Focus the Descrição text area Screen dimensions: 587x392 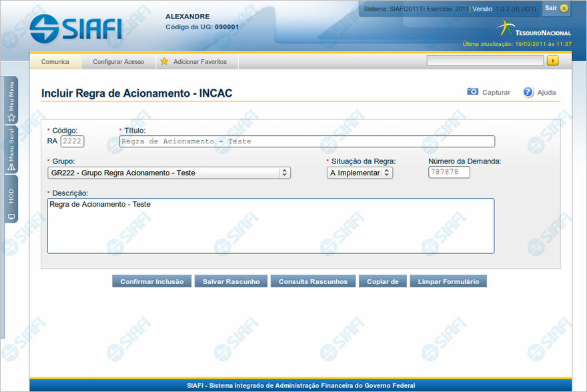point(270,226)
